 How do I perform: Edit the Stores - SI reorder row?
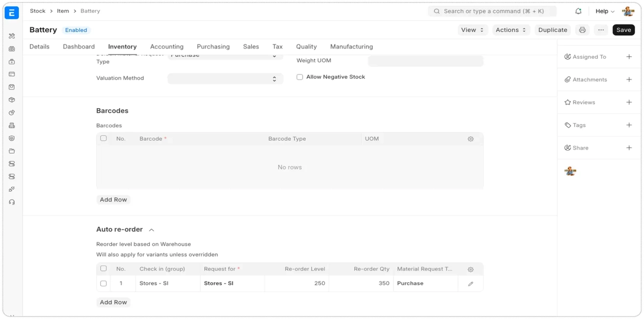tap(471, 284)
